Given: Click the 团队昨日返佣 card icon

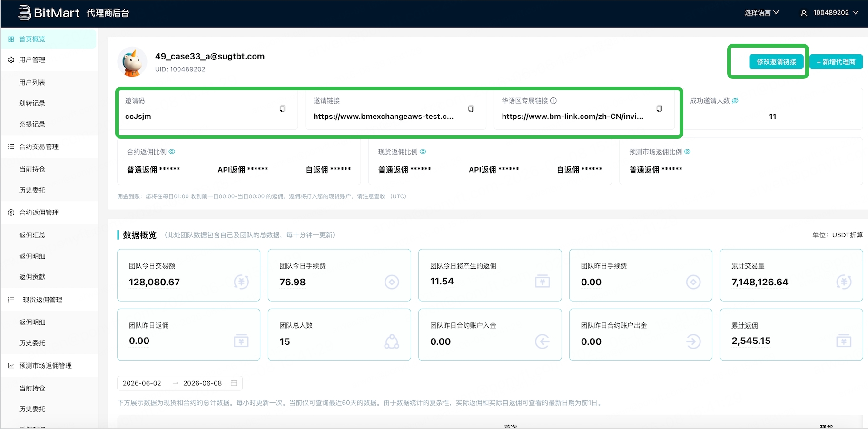Looking at the screenshot, I should point(241,341).
